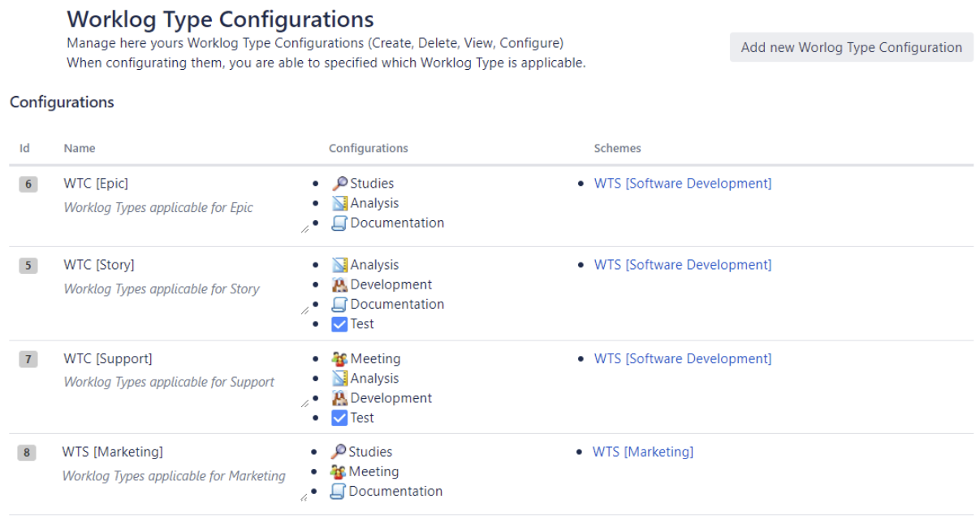
Task: Select the WTC [Support] configuration name
Action: click(108, 358)
